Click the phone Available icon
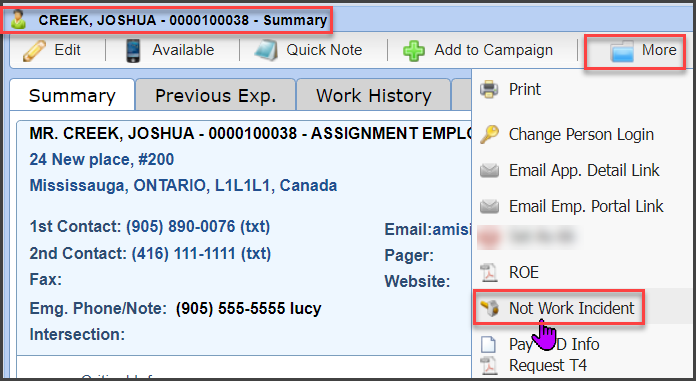 click(133, 50)
